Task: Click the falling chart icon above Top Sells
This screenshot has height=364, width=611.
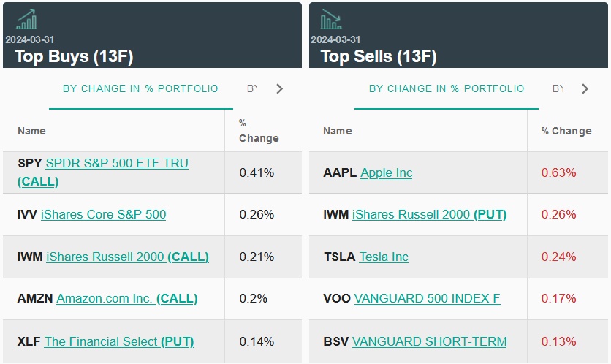Action: point(331,19)
